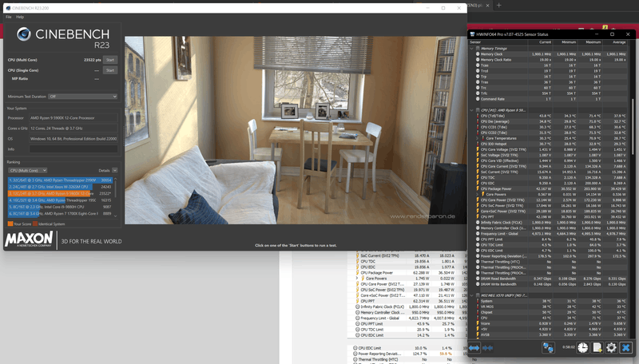Open Minimum Test Duration dropdown
639x364 pixels.
click(x=83, y=97)
